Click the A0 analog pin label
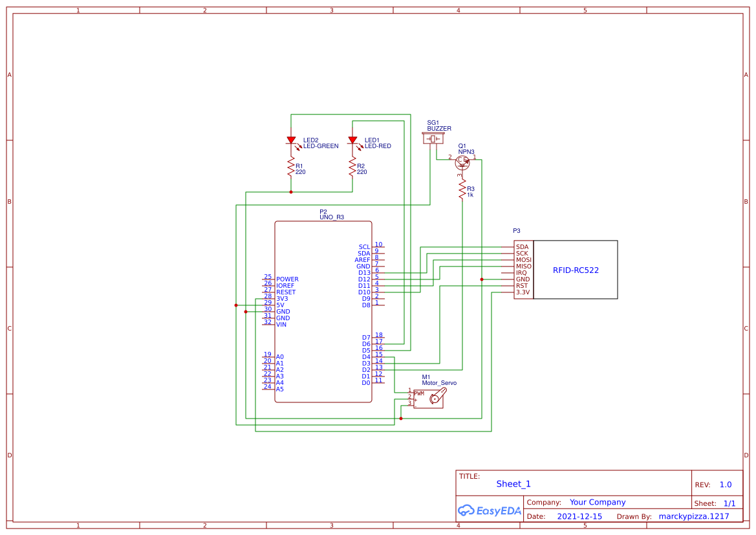Image resolution: width=756 pixels, height=535 pixels. [x=279, y=357]
